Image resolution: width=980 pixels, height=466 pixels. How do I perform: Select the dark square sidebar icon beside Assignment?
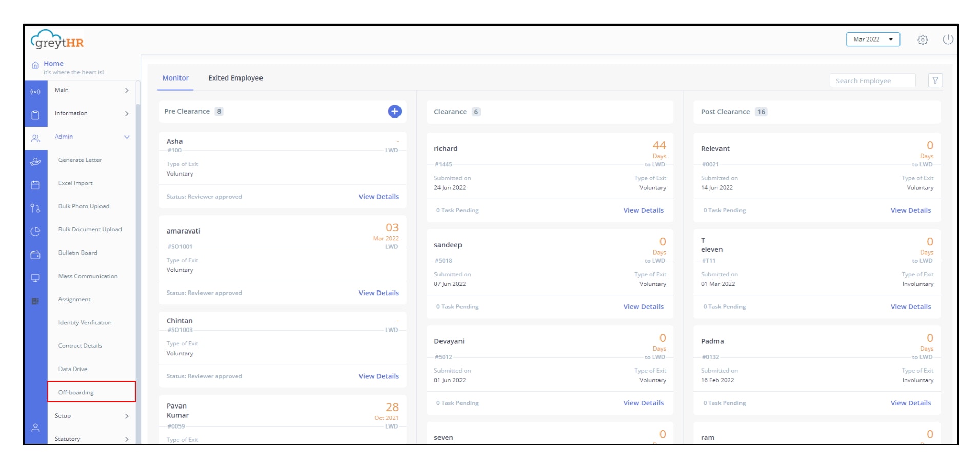coord(35,301)
